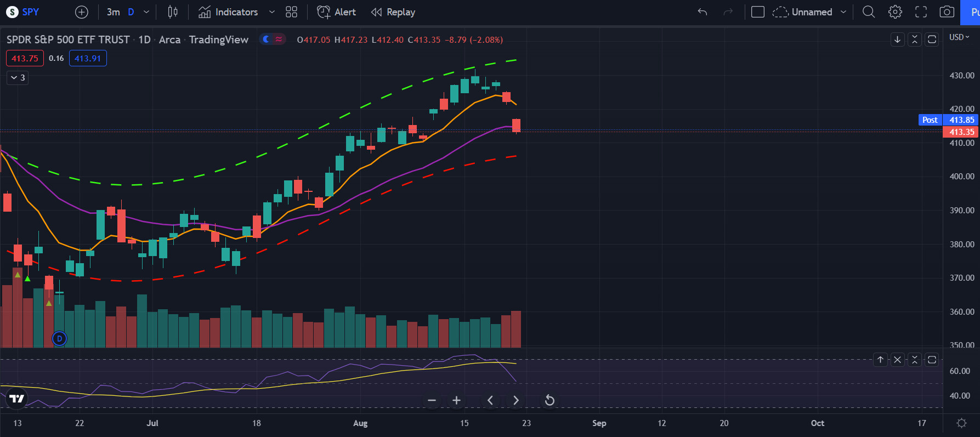Viewport: 980px width, 437px height.
Task: Click the blue Publish button
Action: pos(970,12)
